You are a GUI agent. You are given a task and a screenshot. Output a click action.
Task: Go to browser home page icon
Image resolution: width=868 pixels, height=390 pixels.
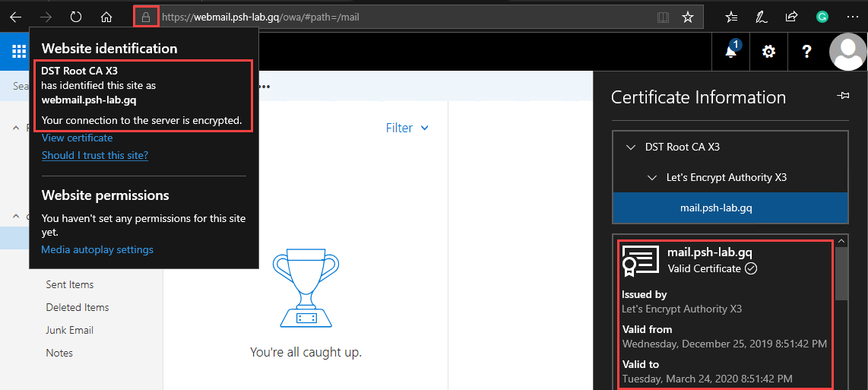click(106, 17)
